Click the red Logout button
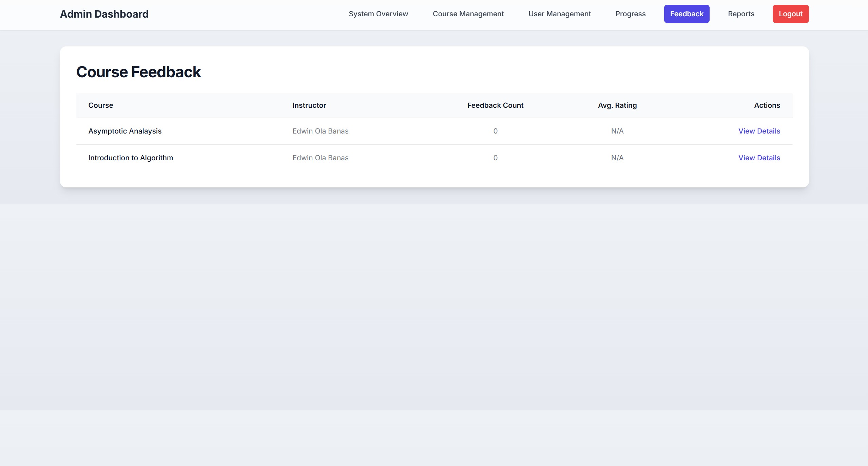Screen dimensions: 868x466 coord(790,14)
